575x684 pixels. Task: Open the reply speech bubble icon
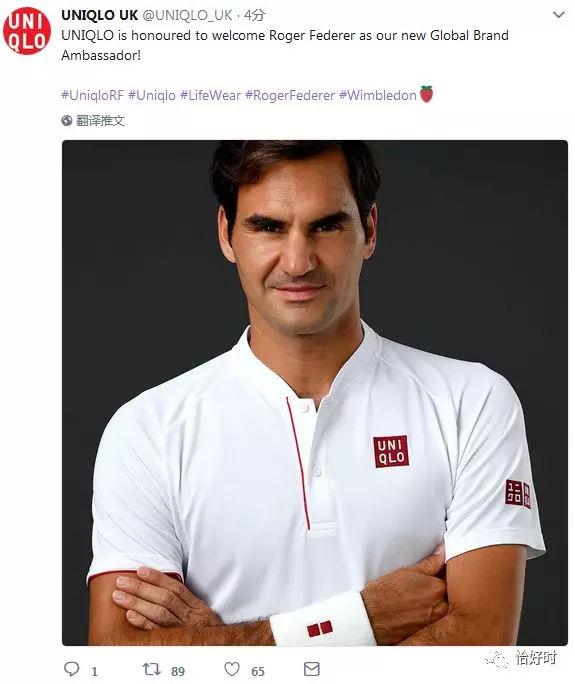pyautogui.click(x=72, y=669)
